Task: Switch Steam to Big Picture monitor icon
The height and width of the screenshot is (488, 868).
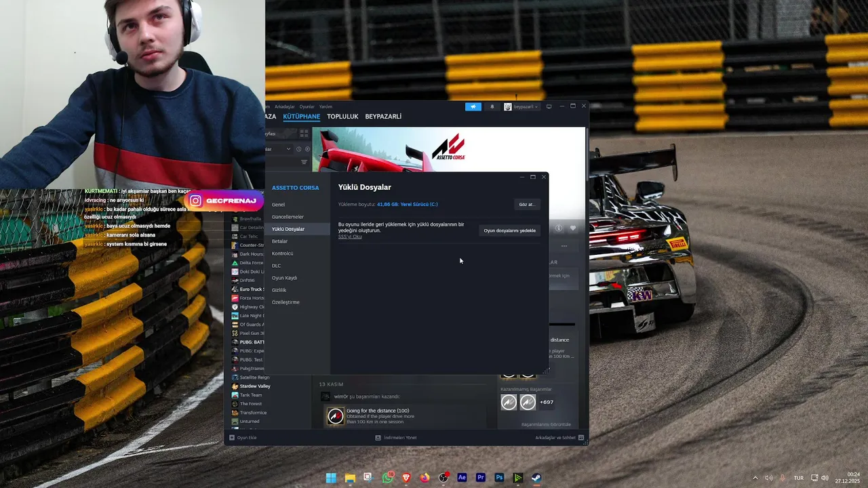Action: coord(549,106)
